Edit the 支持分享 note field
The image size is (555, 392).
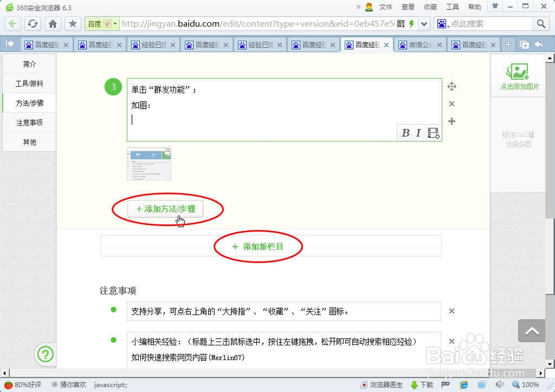284,311
